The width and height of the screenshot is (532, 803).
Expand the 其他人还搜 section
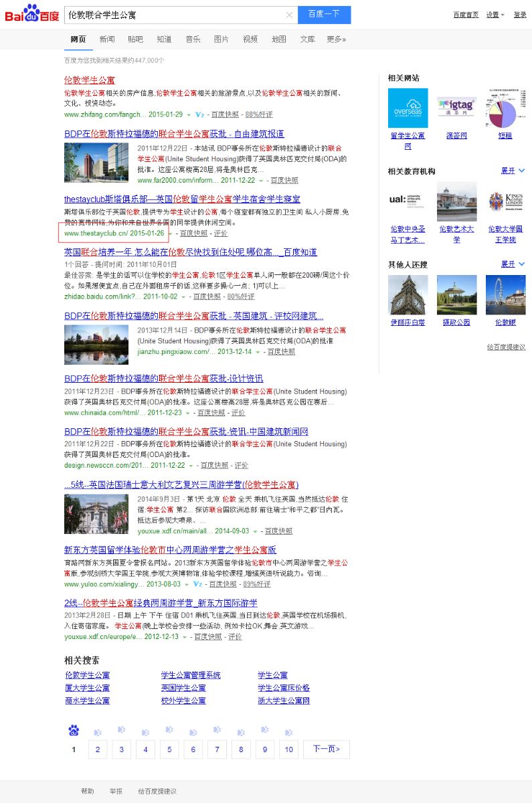[x=513, y=264]
